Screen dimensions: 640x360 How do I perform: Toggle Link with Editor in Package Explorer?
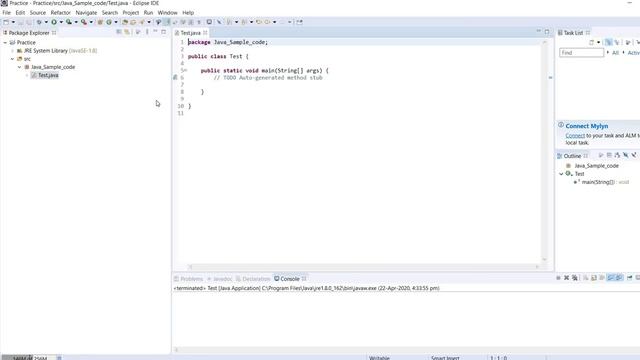127,32
